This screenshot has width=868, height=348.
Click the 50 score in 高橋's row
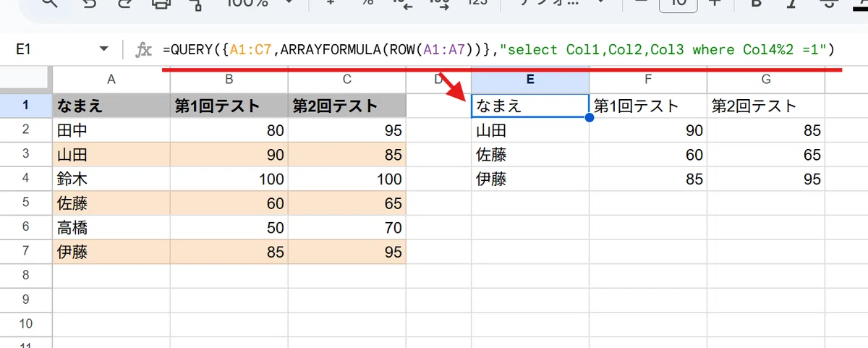point(229,227)
